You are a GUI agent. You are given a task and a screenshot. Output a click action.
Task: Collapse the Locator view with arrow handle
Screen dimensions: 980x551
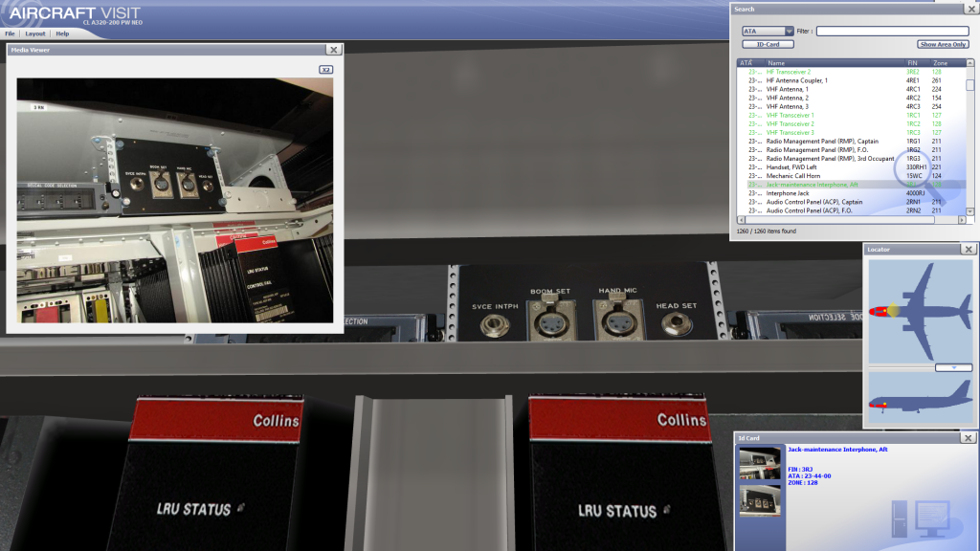[954, 368]
